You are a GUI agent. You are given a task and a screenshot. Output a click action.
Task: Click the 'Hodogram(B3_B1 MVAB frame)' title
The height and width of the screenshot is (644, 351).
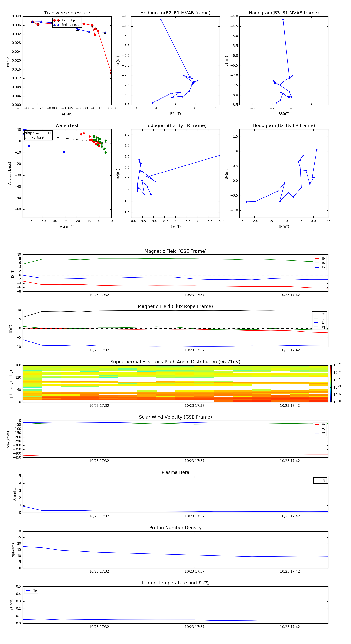284,13
